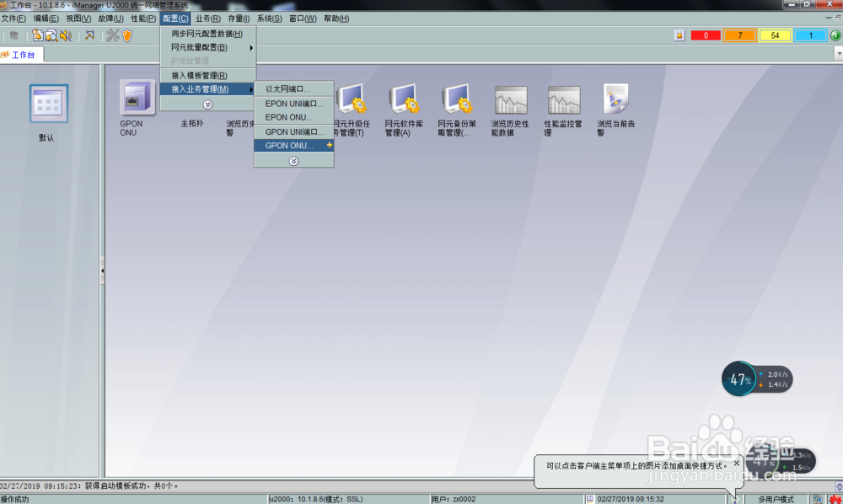Click the 主拓扑 shortcut label
Viewport: 843px width, 504px height.
(192, 124)
